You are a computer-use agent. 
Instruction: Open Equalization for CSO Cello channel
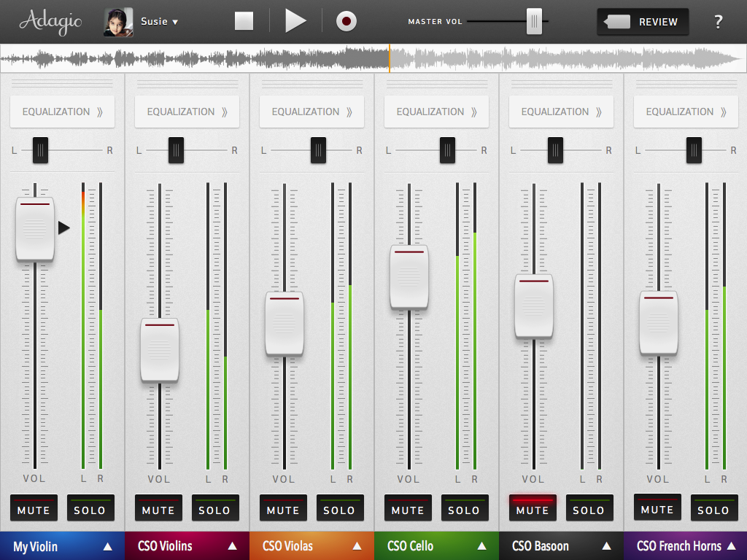coord(436,112)
